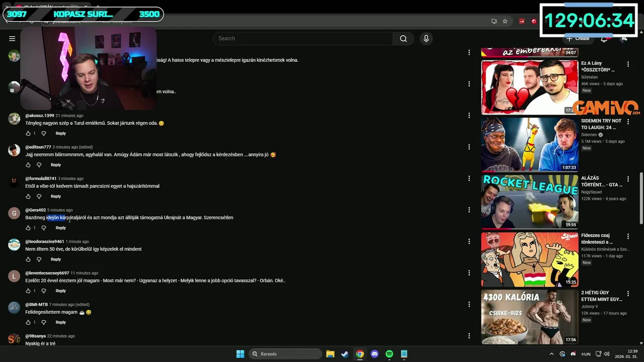Reply to @Gera402's comment

coord(61,228)
